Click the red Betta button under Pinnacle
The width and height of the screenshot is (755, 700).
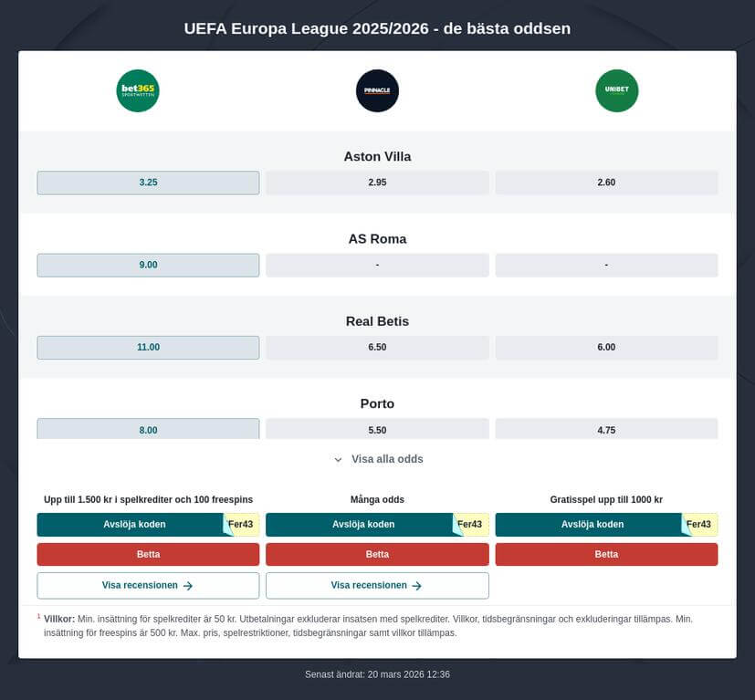377,554
